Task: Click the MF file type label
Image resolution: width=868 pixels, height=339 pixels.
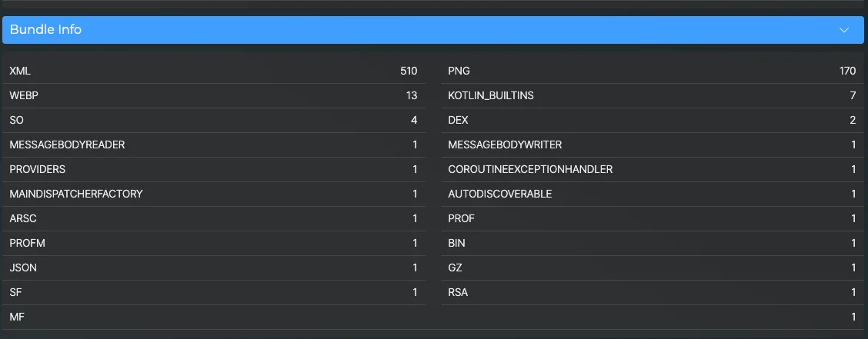Action: point(17,317)
